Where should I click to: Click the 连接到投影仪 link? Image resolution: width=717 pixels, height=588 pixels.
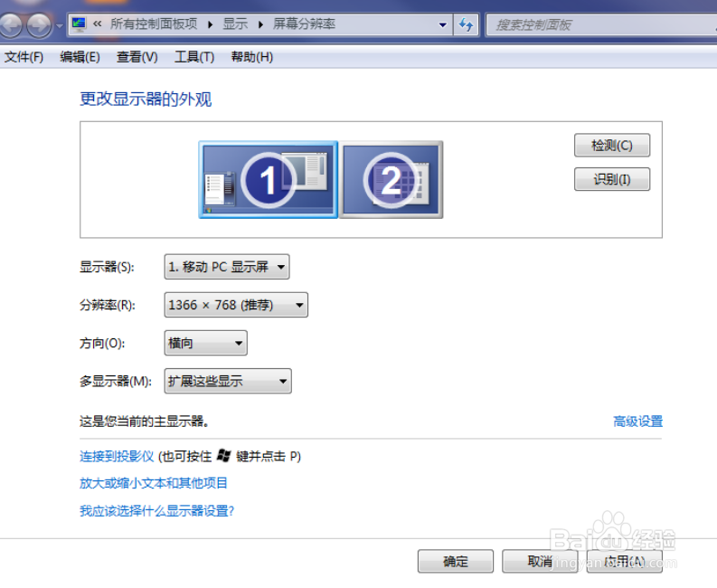pyautogui.click(x=117, y=456)
